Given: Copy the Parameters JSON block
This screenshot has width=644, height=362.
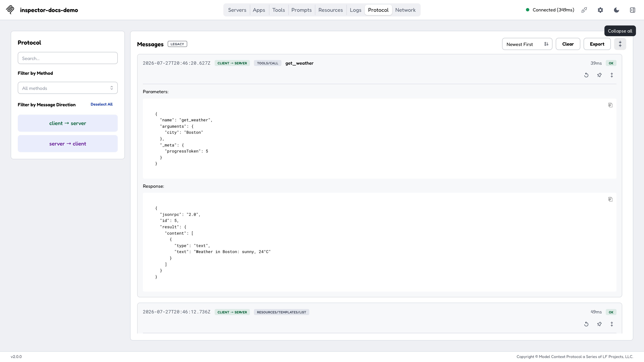Looking at the screenshot, I should tap(610, 105).
